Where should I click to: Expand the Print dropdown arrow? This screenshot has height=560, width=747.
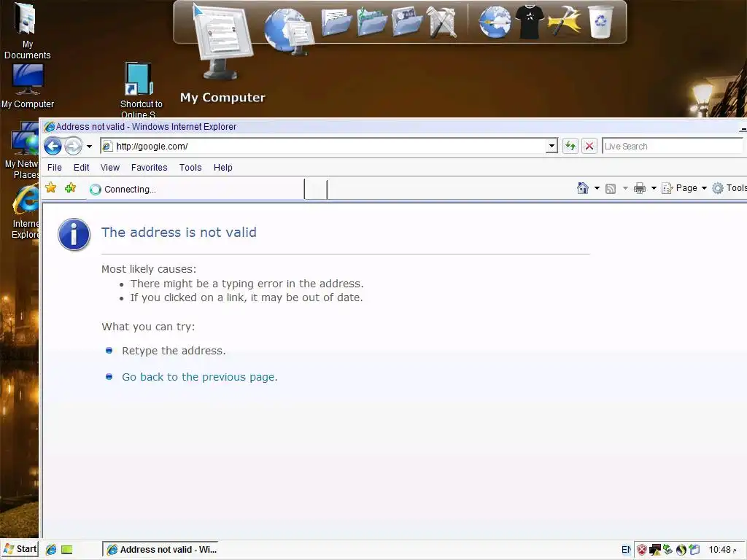pyautogui.click(x=654, y=189)
